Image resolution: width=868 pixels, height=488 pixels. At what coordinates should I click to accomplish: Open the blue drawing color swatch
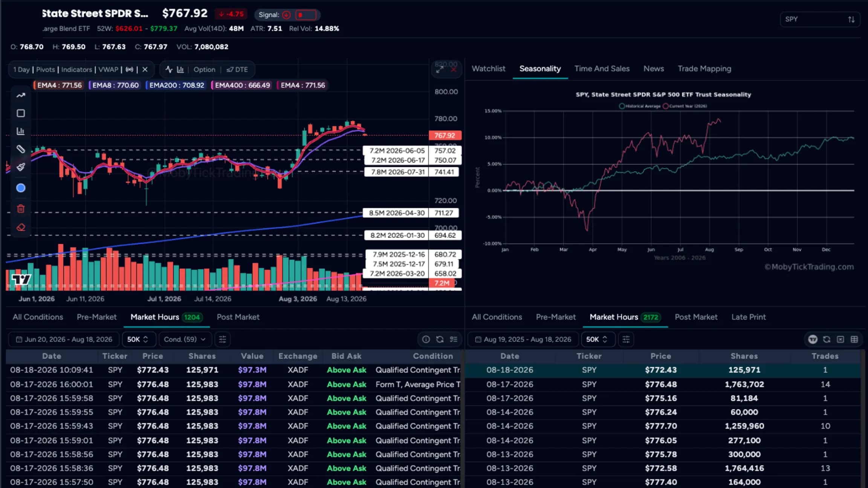(21, 188)
